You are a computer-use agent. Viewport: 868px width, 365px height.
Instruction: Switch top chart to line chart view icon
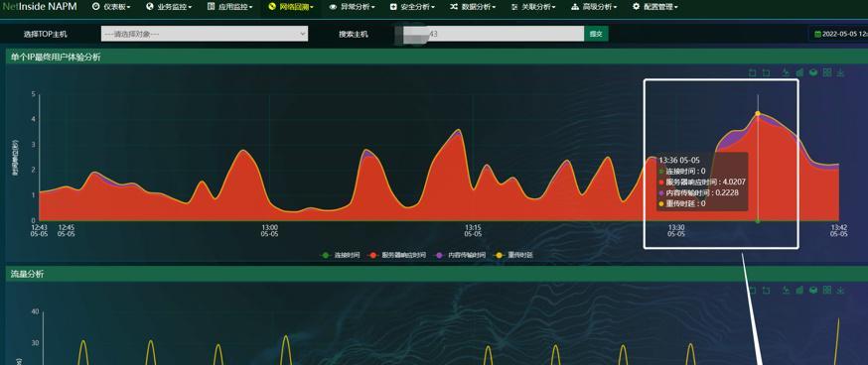786,72
